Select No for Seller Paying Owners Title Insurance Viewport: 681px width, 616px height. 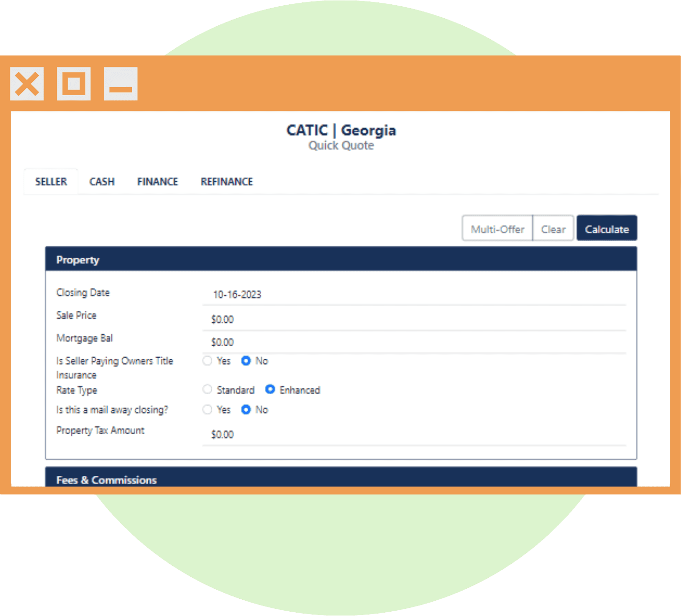click(x=246, y=361)
